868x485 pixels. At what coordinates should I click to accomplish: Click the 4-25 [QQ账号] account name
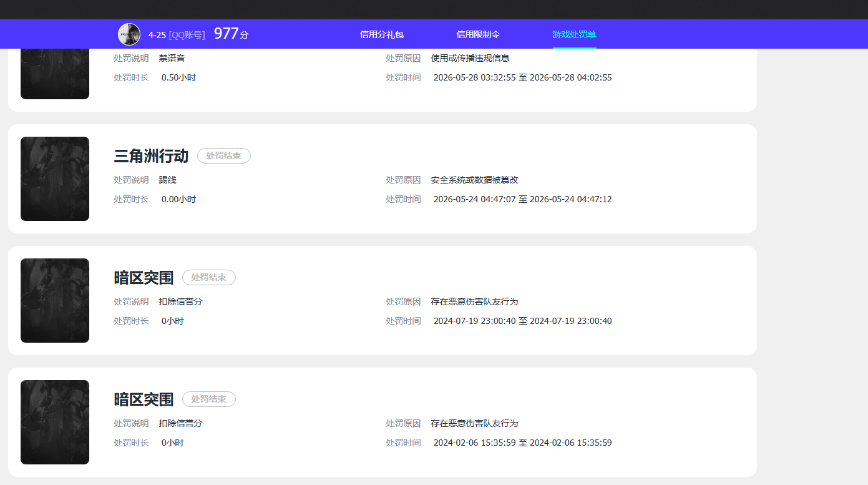[x=177, y=35]
